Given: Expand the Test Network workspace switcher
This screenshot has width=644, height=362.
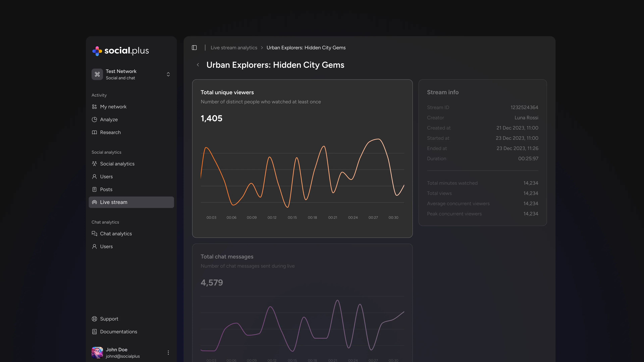Looking at the screenshot, I should click(168, 74).
